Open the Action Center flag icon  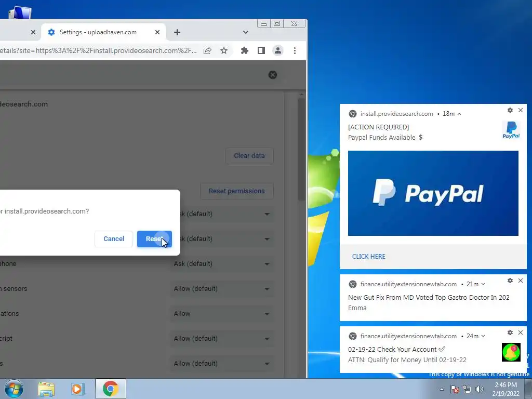(455, 389)
